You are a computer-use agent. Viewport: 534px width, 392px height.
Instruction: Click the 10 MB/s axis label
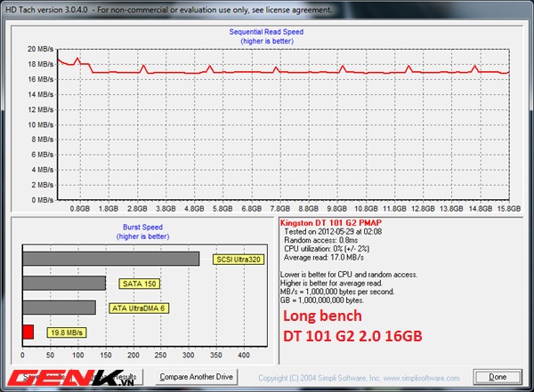[x=41, y=124]
